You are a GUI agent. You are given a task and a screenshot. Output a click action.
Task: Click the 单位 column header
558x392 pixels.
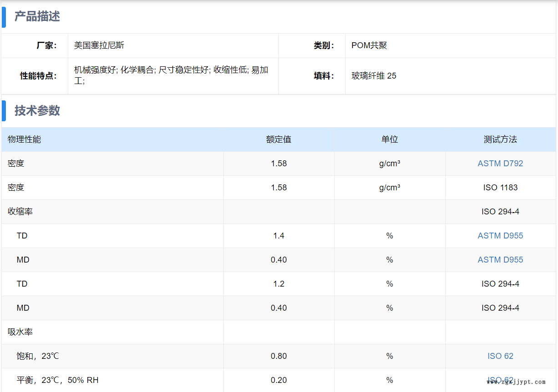tap(390, 139)
